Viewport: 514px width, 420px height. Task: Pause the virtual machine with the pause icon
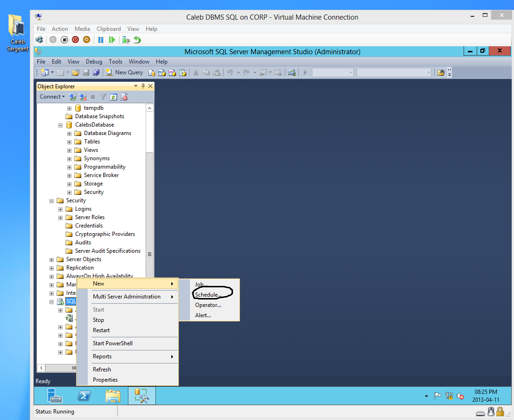101,40
